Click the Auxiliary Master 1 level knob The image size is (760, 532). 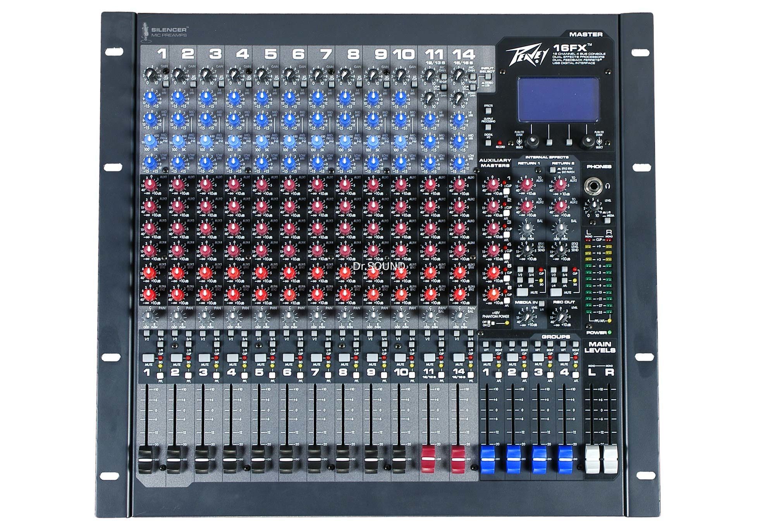(493, 185)
